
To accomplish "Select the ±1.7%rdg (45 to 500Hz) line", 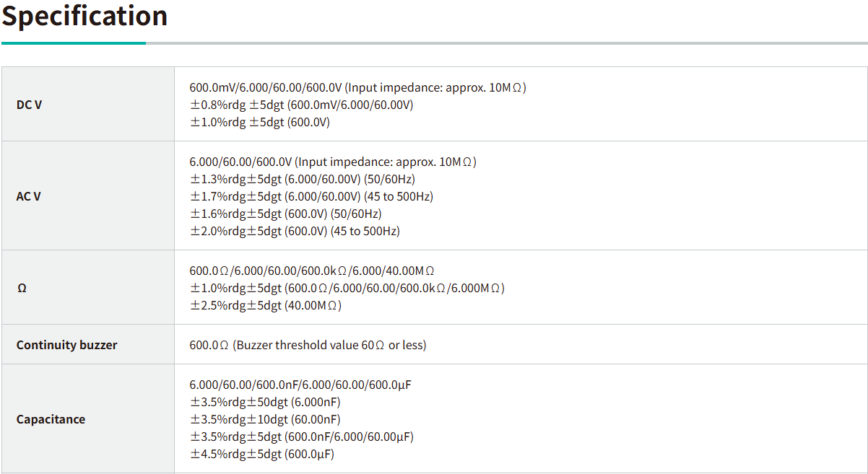I will [311, 196].
